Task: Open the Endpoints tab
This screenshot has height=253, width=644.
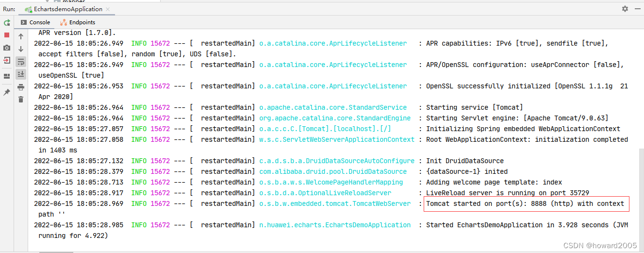Action: click(x=78, y=22)
